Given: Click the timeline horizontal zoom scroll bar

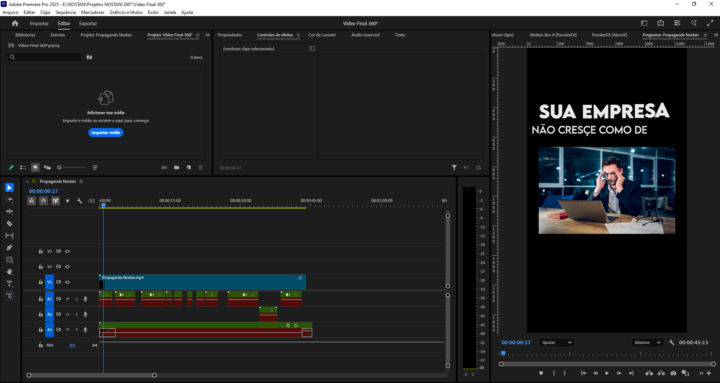Looking at the screenshot, I should point(91,375).
